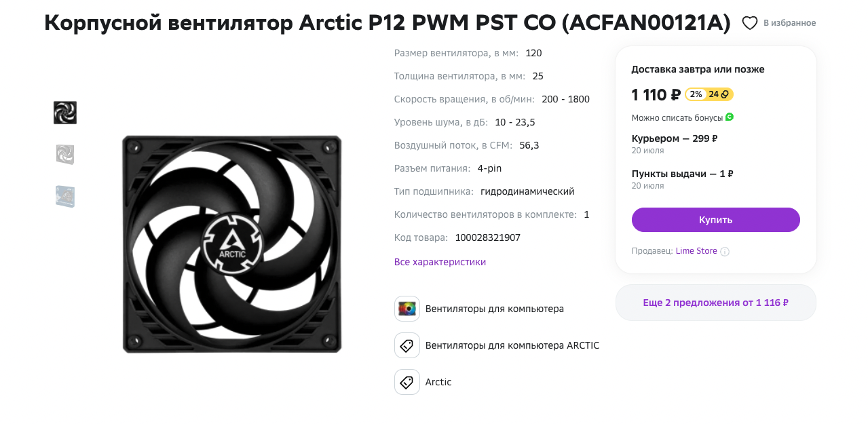Open Все характеристики link
The width and height of the screenshot is (868, 424).
pos(440,262)
